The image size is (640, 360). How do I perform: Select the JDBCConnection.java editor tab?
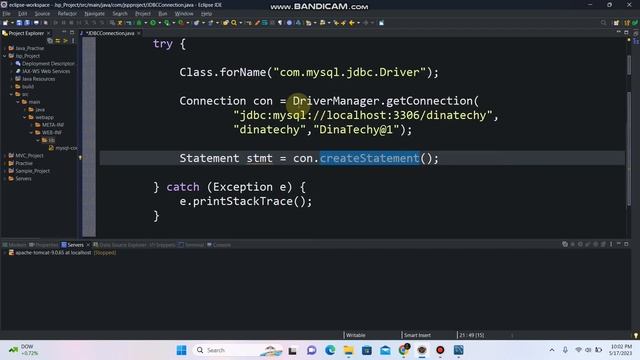110,33
